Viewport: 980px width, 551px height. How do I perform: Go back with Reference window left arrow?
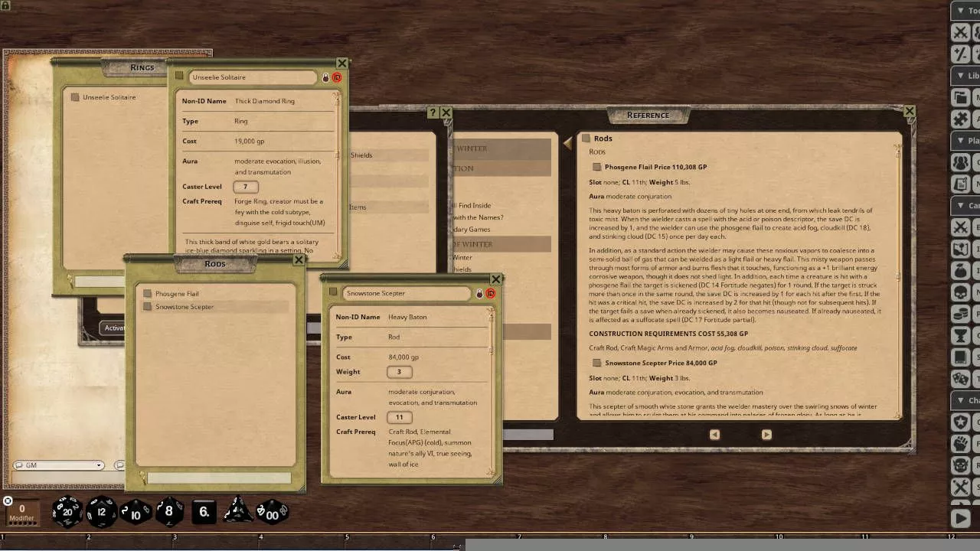(567, 142)
